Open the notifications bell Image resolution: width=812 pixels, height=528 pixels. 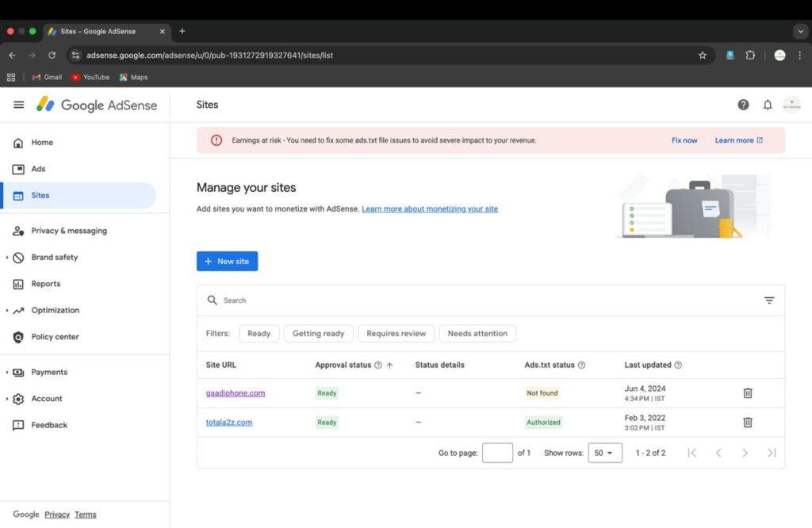(x=768, y=105)
